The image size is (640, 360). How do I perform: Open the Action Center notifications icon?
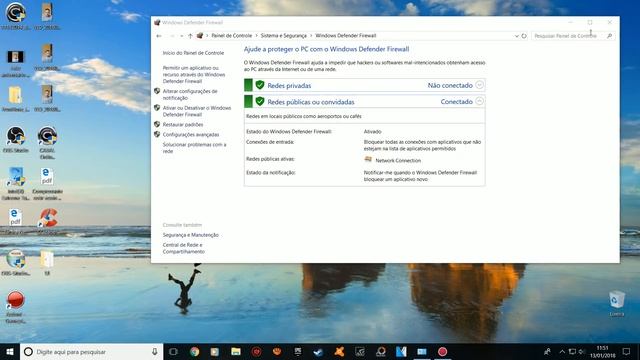click(x=627, y=351)
